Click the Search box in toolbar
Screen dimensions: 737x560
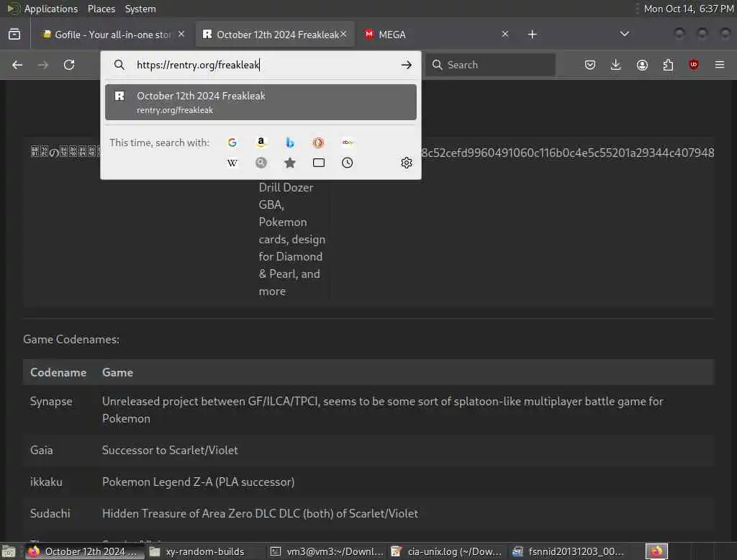tap(491, 65)
